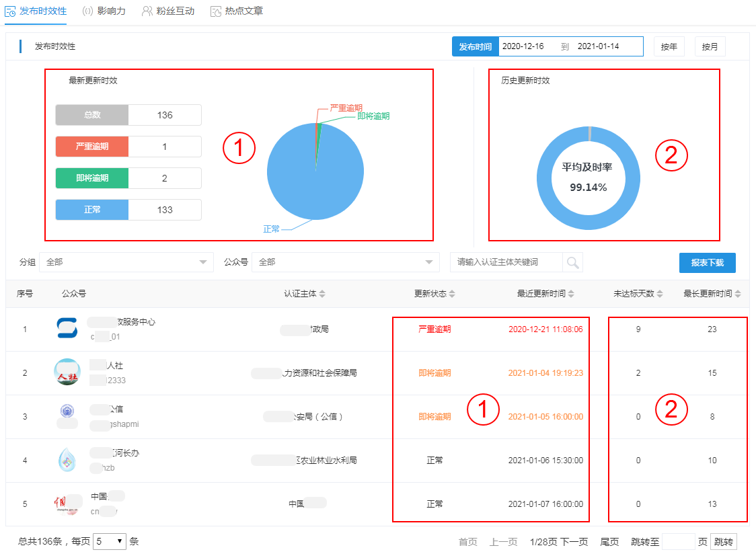Image resolution: width=756 pixels, height=554 pixels.
Task: Sort by 最近更新时间 column arrows
Action: [571, 294]
